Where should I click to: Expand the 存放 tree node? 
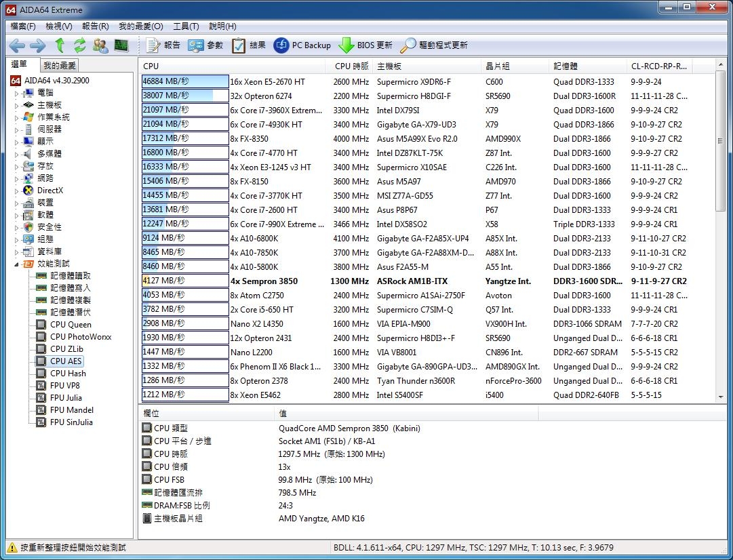(16, 166)
